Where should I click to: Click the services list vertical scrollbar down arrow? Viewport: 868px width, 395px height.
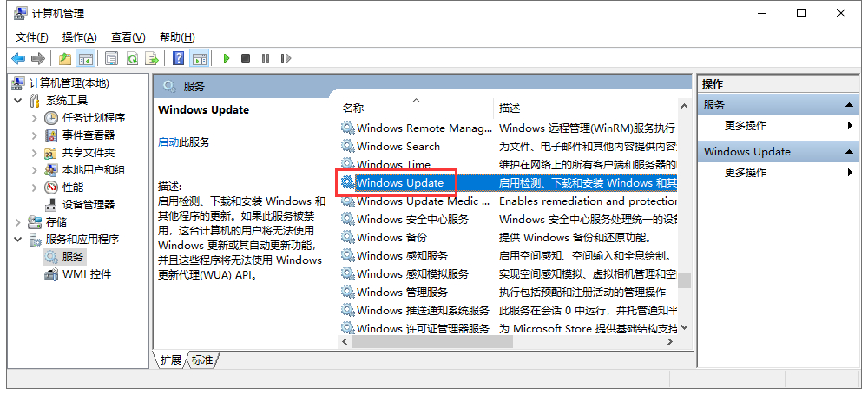click(x=684, y=328)
